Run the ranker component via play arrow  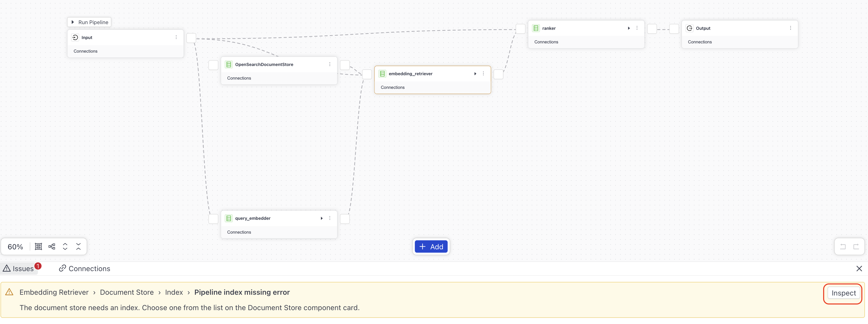point(629,28)
